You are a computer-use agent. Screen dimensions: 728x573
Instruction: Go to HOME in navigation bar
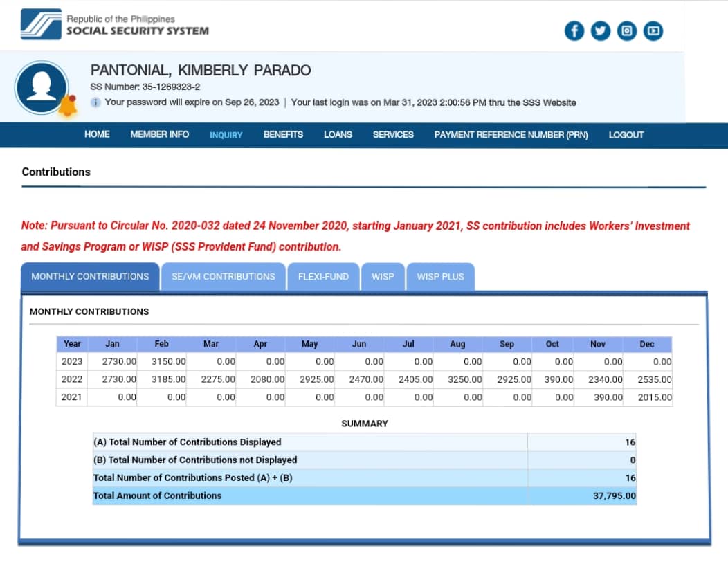click(97, 134)
